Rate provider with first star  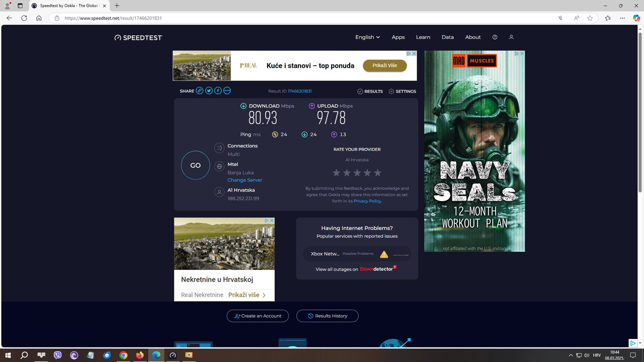pyautogui.click(x=337, y=172)
